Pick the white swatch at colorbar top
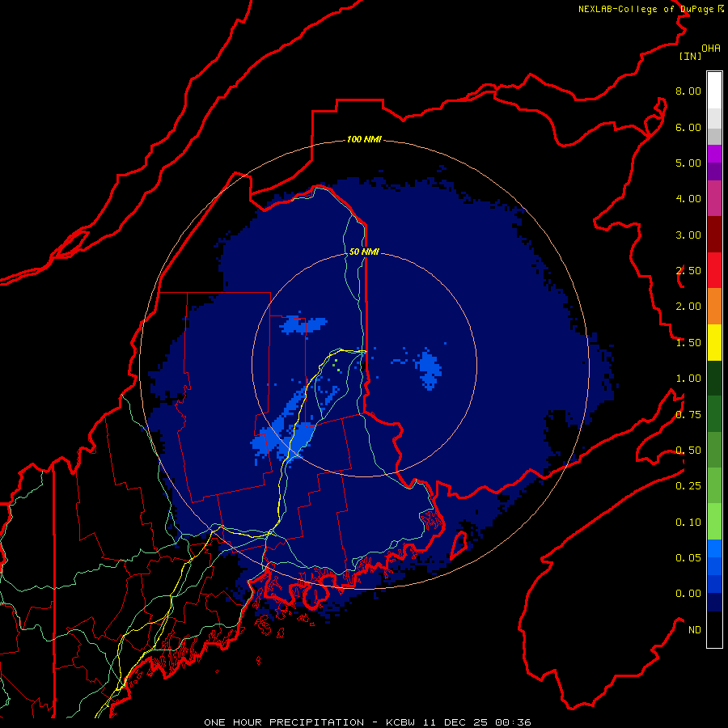 tap(714, 90)
